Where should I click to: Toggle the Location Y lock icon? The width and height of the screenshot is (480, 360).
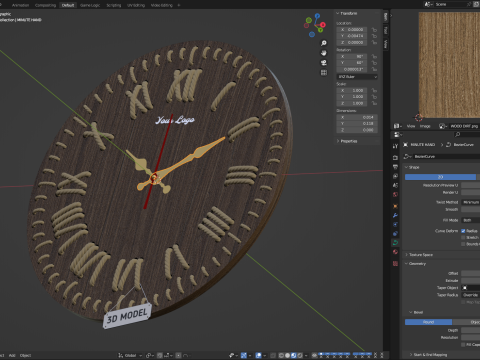pos(374,36)
